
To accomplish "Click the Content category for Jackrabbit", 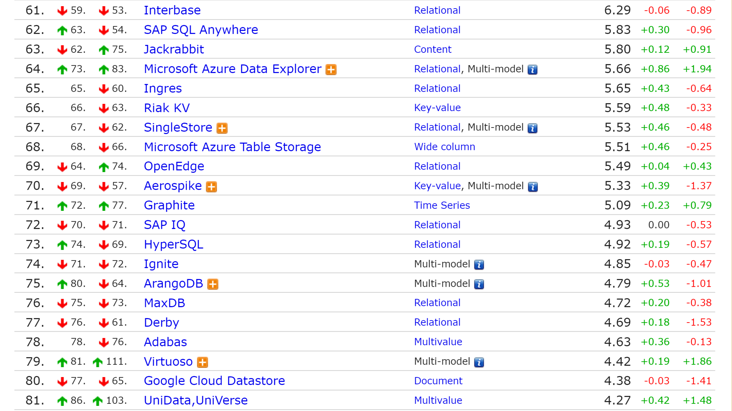I will [x=432, y=49].
